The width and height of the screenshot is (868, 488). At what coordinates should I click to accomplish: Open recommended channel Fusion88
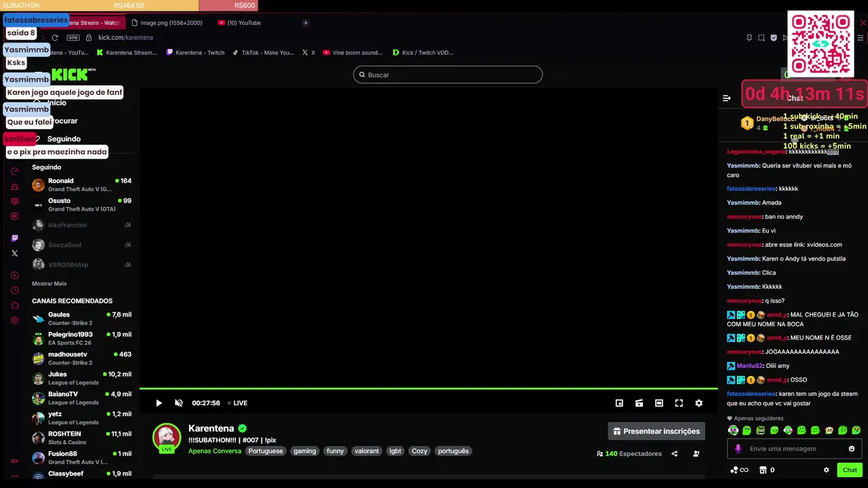tap(81, 457)
